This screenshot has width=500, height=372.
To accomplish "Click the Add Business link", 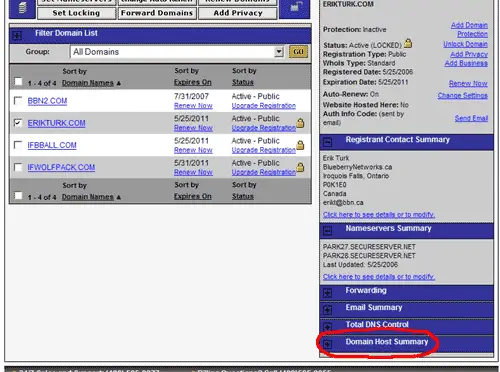I will point(466,63).
